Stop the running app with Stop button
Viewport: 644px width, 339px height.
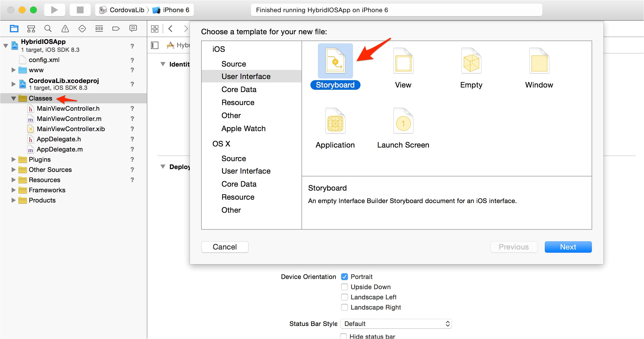tap(80, 10)
